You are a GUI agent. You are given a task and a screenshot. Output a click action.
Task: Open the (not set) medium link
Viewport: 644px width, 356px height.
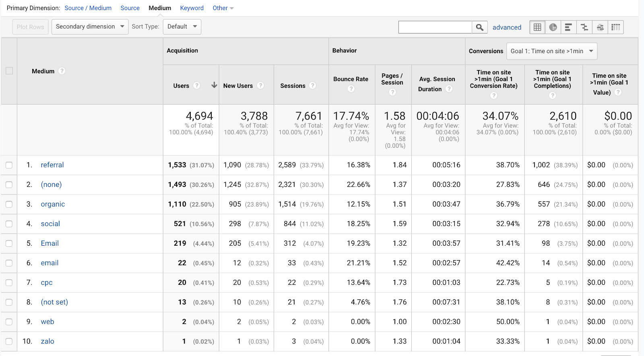pyautogui.click(x=54, y=302)
